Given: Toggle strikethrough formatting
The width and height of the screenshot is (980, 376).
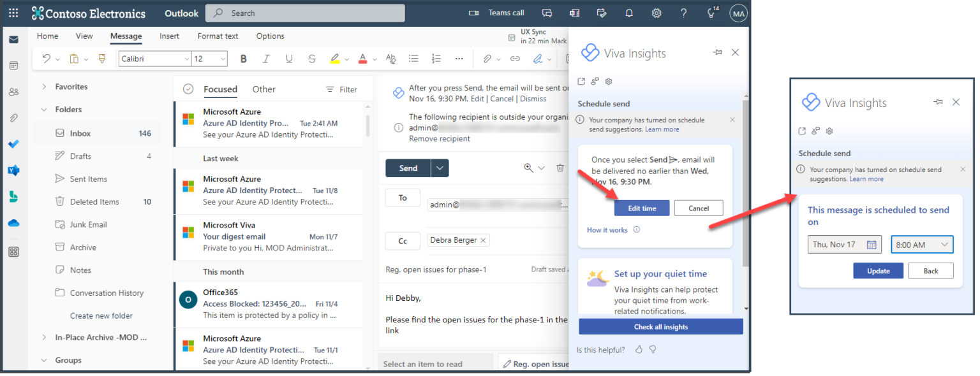Looking at the screenshot, I should [x=311, y=58].
